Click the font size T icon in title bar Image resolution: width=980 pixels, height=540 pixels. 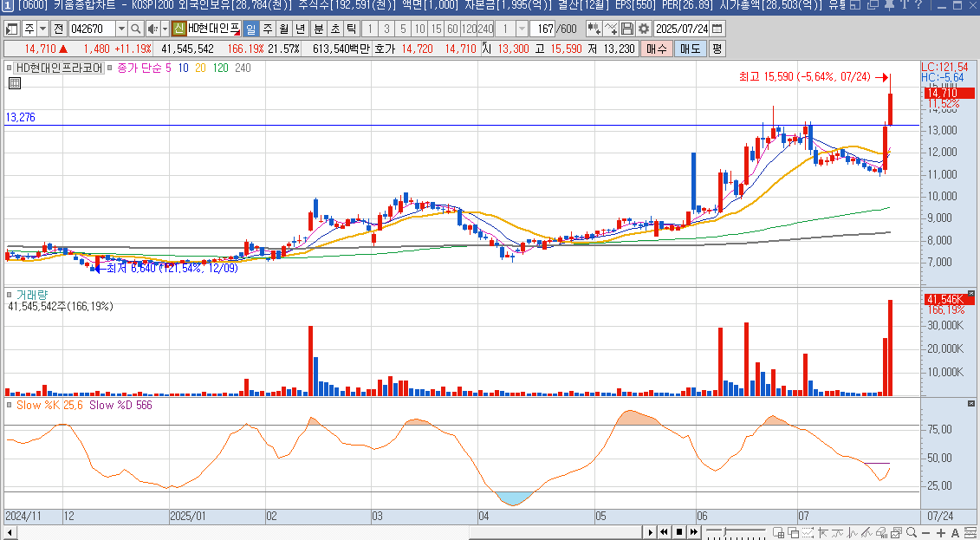(x=904, y=5)
